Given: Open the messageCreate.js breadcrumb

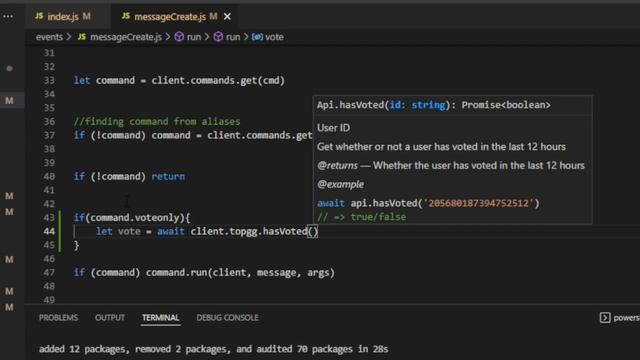Looking at the screenshot, I should [x=126, y=37].
